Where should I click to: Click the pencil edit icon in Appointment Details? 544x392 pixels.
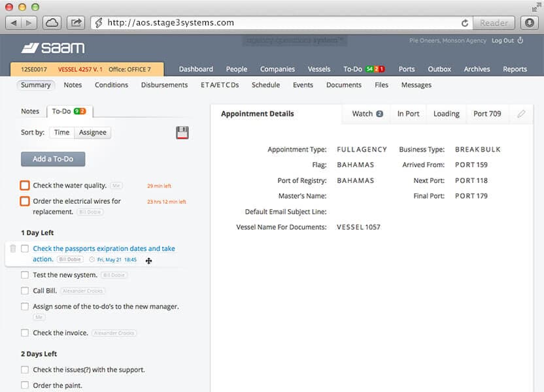coord(521,114)
